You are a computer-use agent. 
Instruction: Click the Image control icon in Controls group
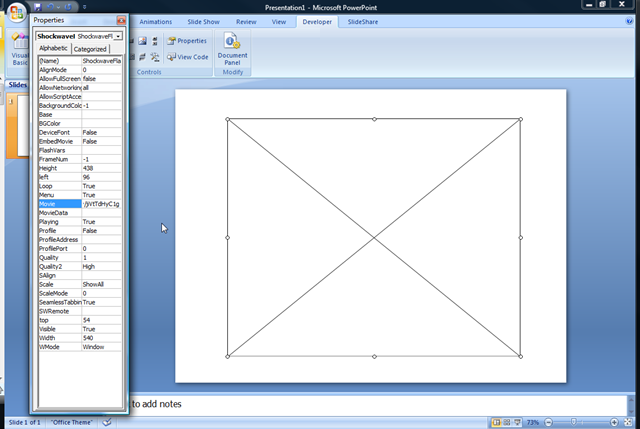[142, 41]
